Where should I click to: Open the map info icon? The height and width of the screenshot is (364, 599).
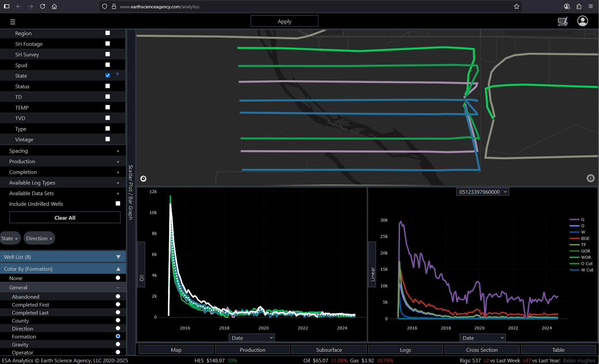pyautogui.click(x=590, y=178)
